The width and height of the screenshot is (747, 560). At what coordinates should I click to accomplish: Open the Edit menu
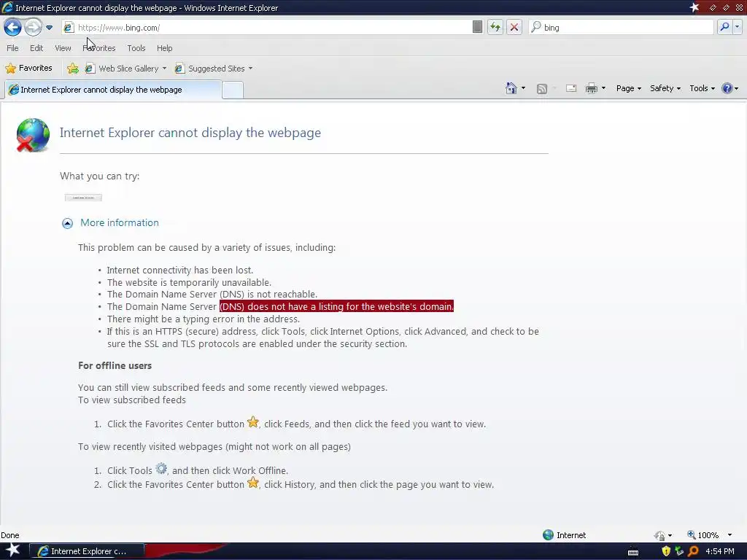coord(36,48)
